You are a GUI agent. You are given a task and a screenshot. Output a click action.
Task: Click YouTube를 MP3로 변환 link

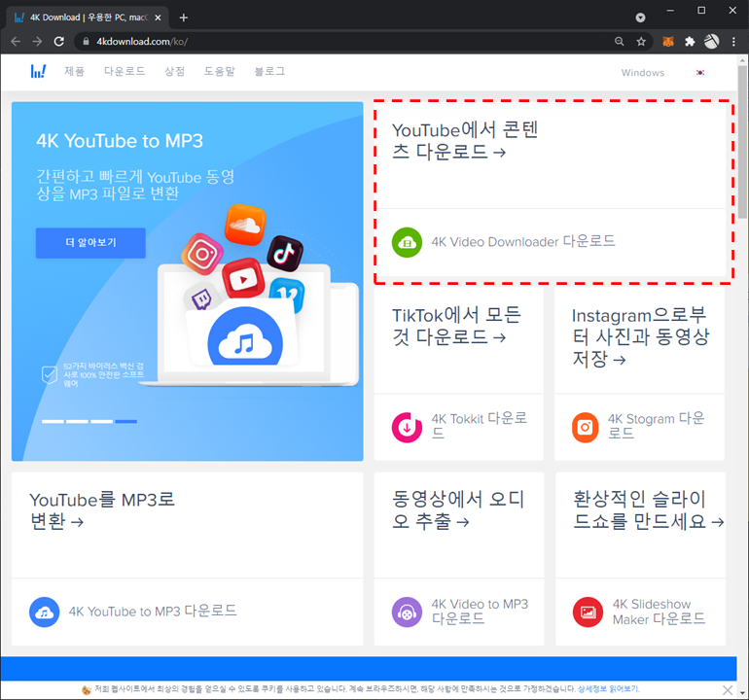coord(102,510)
